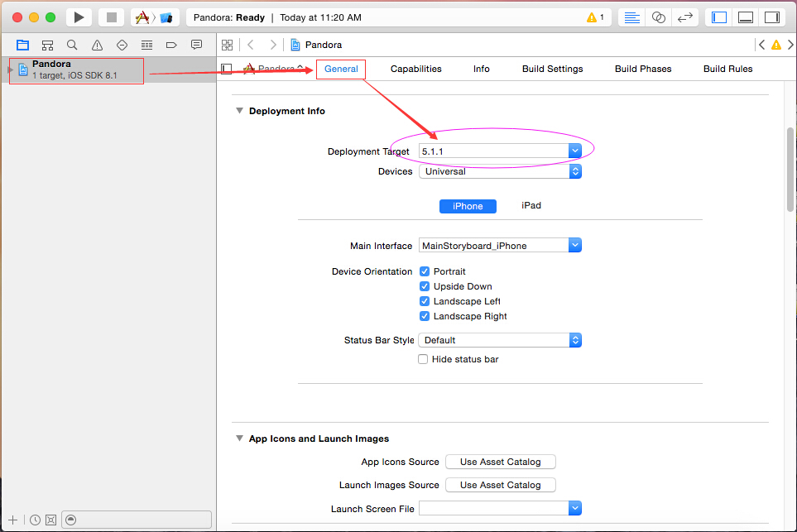The image size is (797, 532).
Task: Uncheck the Upside Down orientation
Action: (425, 286)
